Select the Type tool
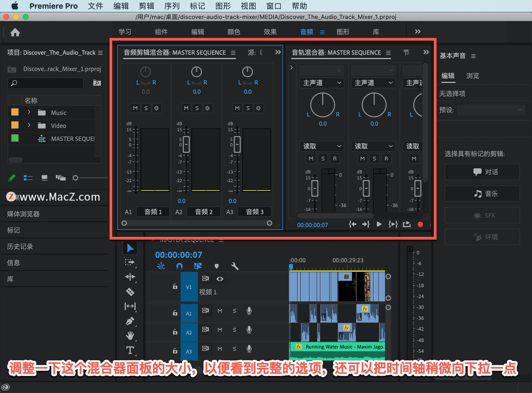532x393 pixels. pos(130,350)
